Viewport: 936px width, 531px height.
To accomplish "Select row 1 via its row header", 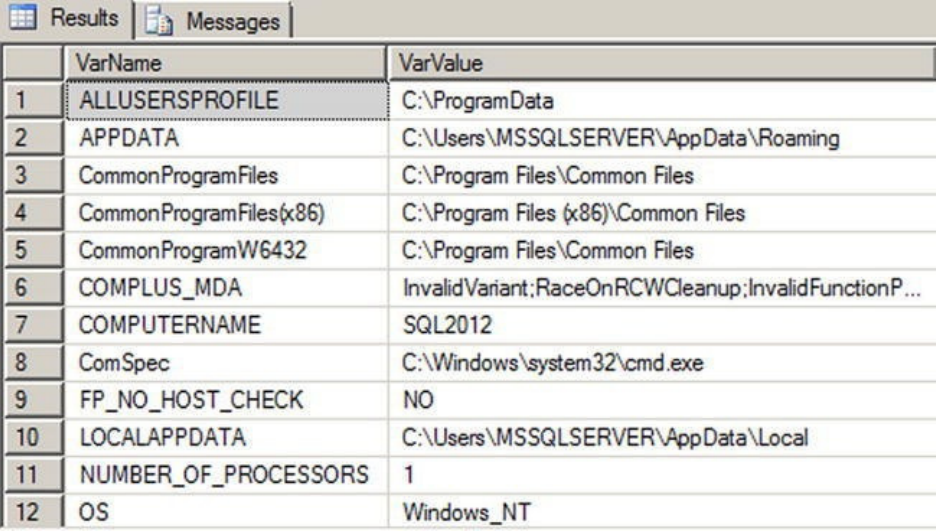I will 33,99.
